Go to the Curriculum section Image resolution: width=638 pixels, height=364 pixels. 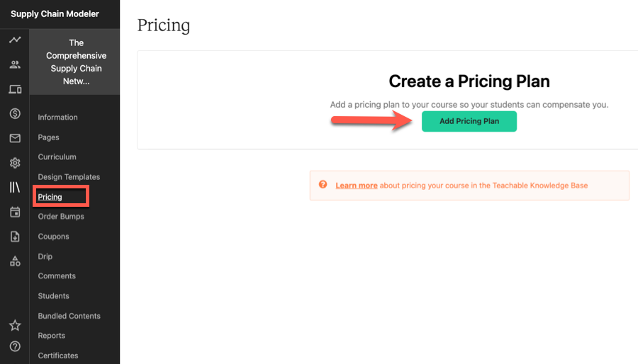57,157
